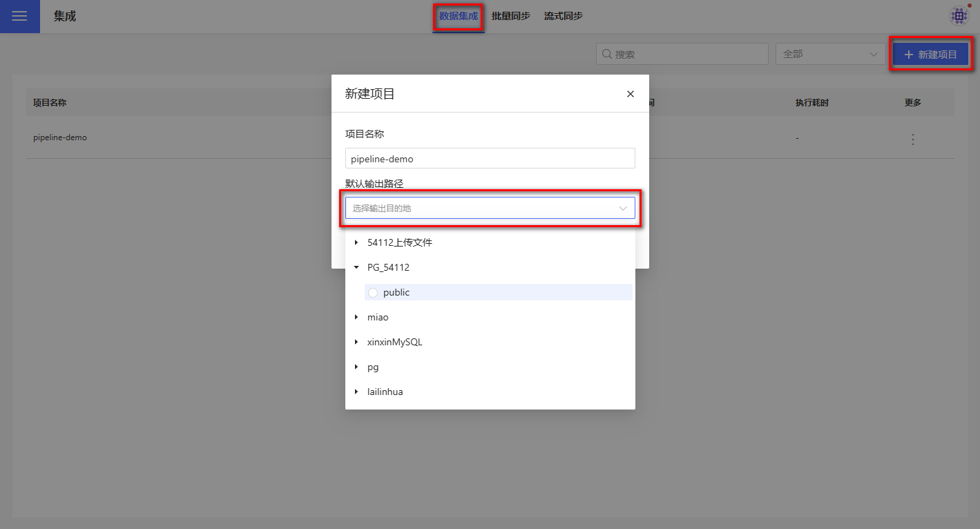Open the 选择输出目的地 dropdown
The height and width of the screenshot is (529, 980).
490,208
